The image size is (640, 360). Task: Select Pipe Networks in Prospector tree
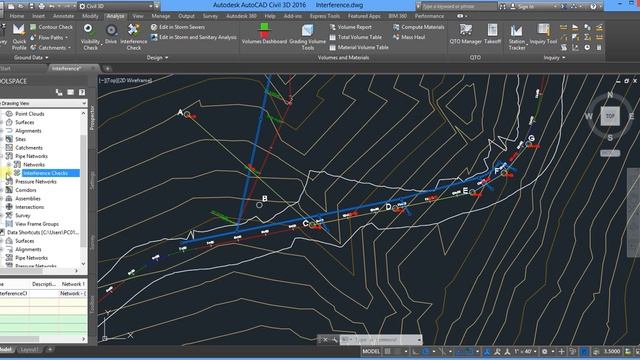[31, 156]
